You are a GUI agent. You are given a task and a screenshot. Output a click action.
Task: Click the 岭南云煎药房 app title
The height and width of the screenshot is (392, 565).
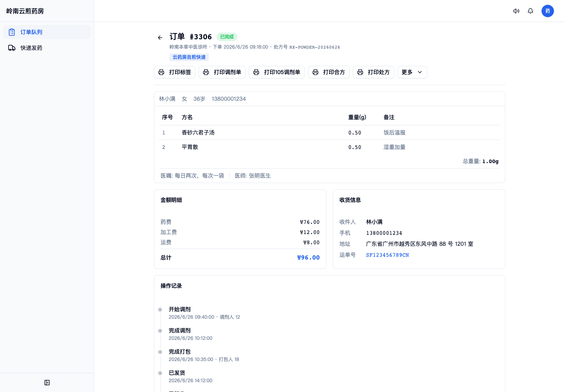click(x=25, y=11)
